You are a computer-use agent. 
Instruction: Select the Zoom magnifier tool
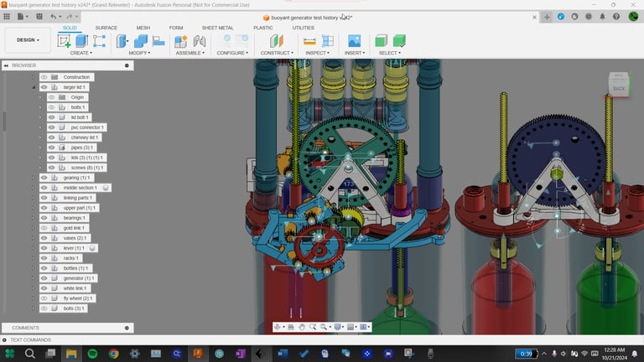point(313,327)
